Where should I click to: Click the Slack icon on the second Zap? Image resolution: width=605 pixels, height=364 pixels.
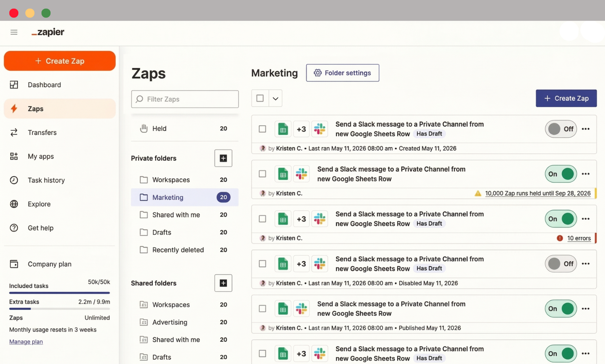[x=302, y=174]
